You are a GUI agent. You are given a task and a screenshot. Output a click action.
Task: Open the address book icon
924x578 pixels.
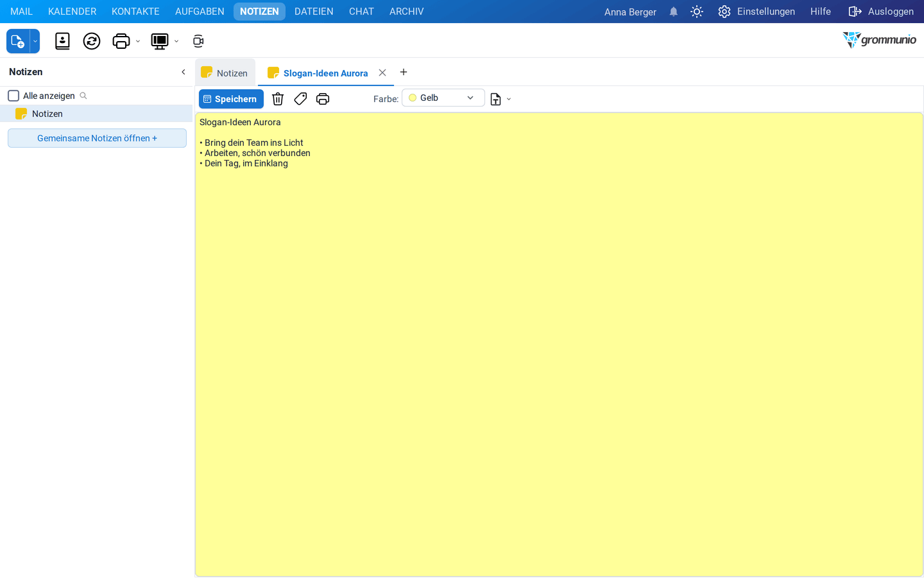62,41
